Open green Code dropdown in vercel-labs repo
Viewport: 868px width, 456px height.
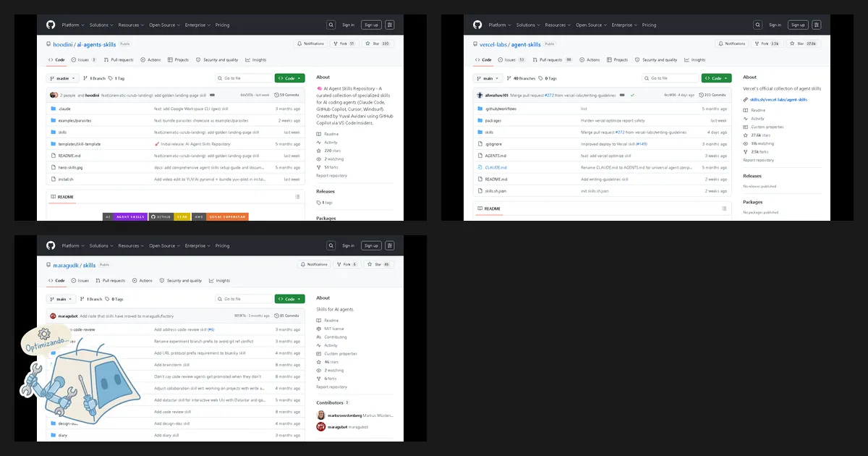pos(716,78)
